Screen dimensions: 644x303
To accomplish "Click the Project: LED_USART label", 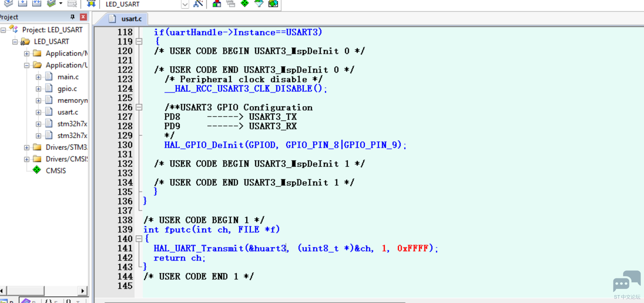I will [x=52, y=30].
